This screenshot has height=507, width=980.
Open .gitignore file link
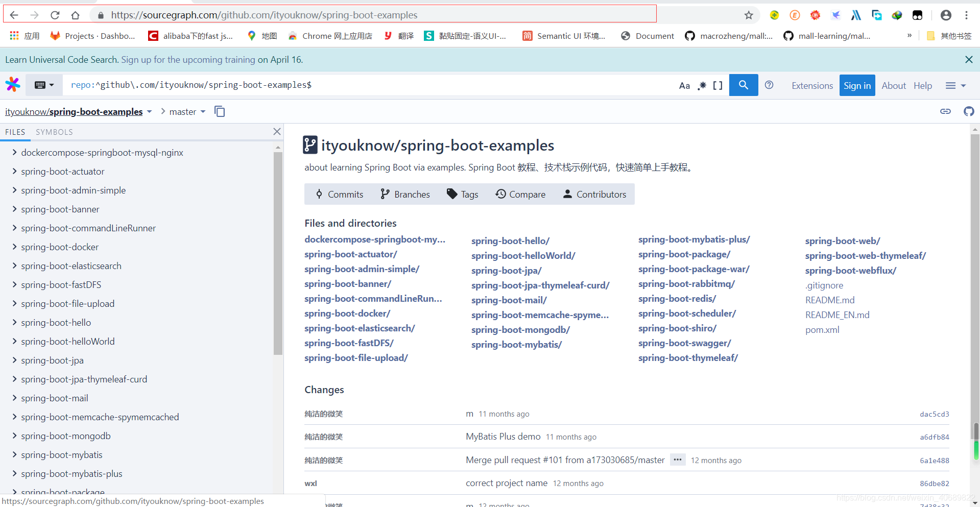[824, 285]
